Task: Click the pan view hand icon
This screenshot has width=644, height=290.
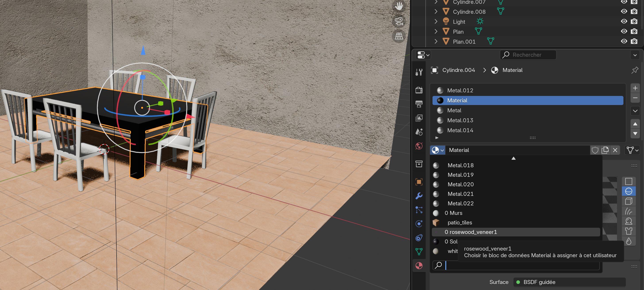Action: [x=399, y=6]
